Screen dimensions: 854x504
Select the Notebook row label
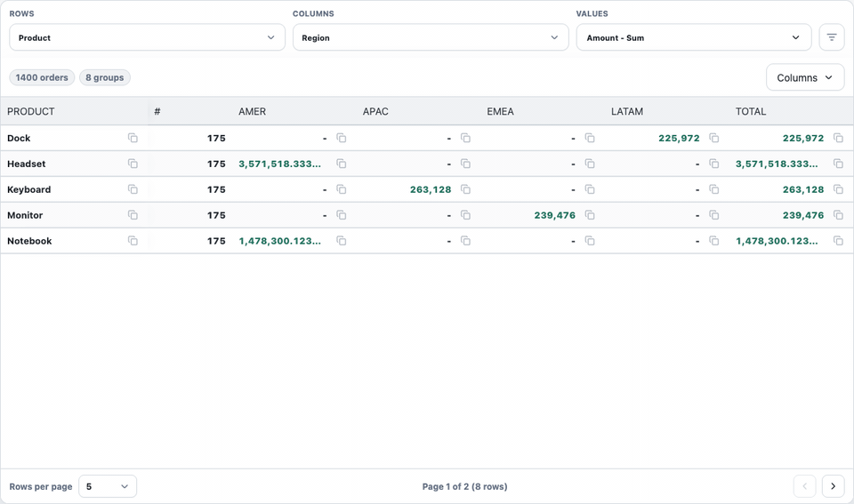click(29, 241)
